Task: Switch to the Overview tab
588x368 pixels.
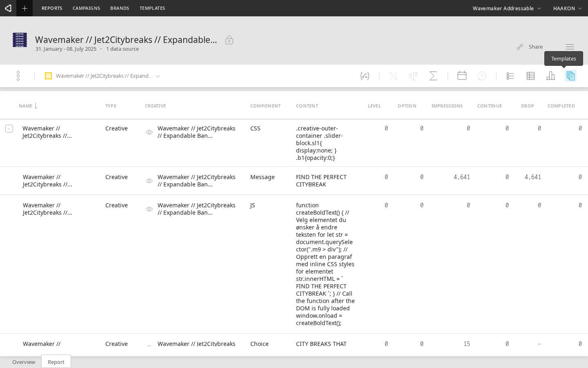Action: coord(23,362)
